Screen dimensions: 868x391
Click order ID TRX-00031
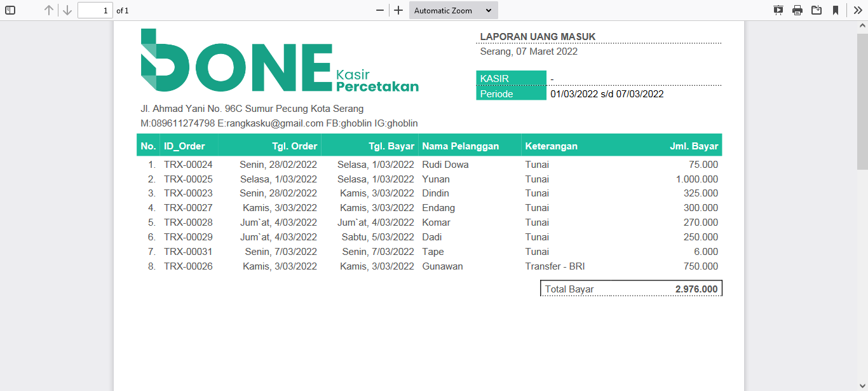click(188, 252)
